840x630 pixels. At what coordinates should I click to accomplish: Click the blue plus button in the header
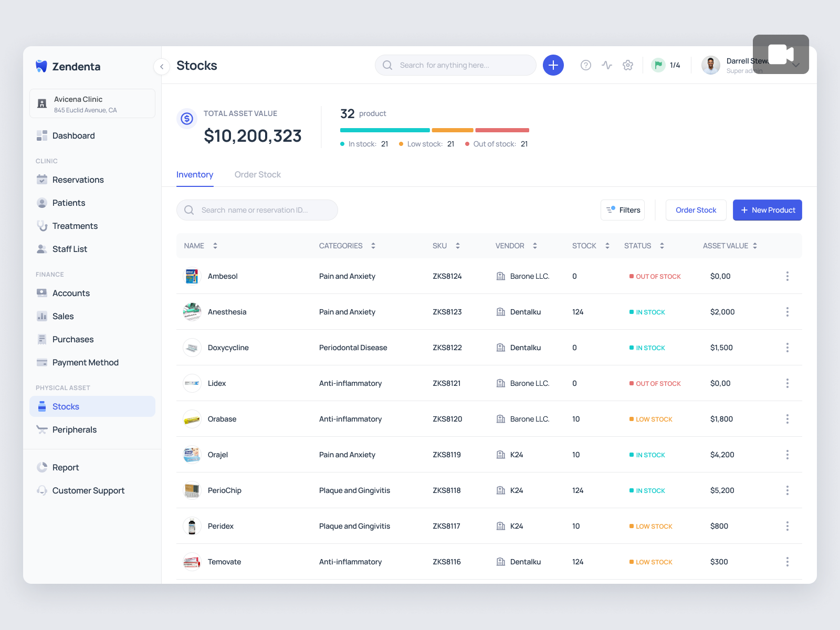point(553,65)
